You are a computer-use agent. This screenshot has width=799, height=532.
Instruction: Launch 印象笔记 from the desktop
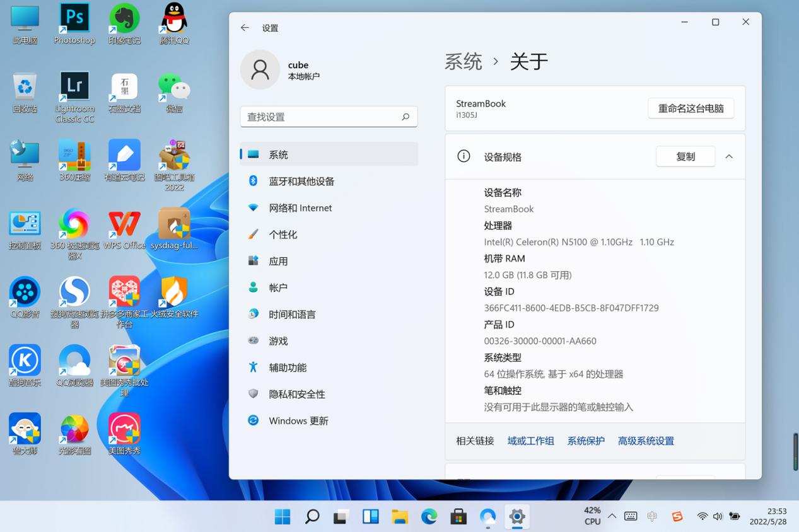pos(124,24)
